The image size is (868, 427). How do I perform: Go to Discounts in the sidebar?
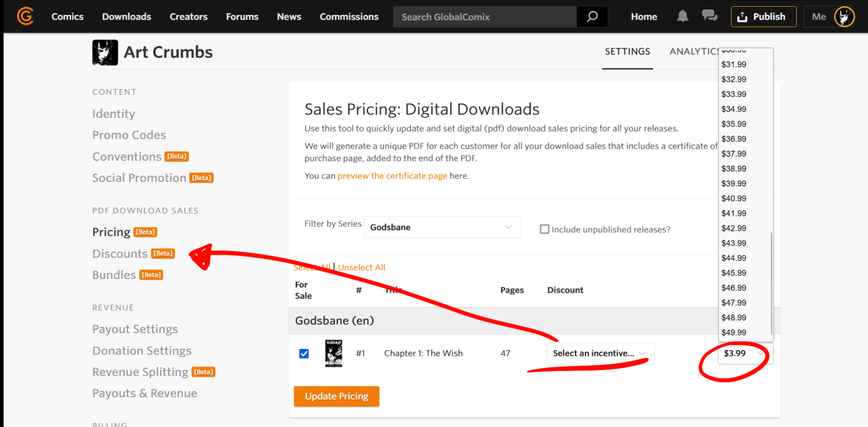click(120, 254)
